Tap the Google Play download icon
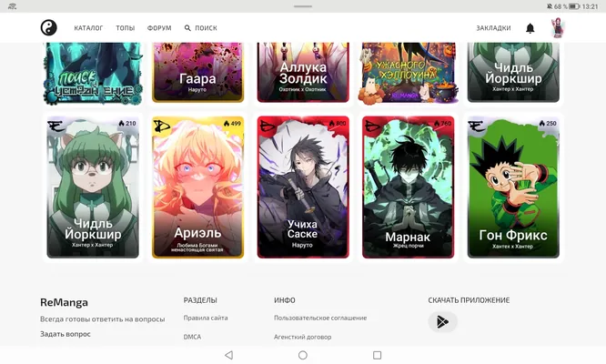 pyautogui.click(x=442, y=321)
